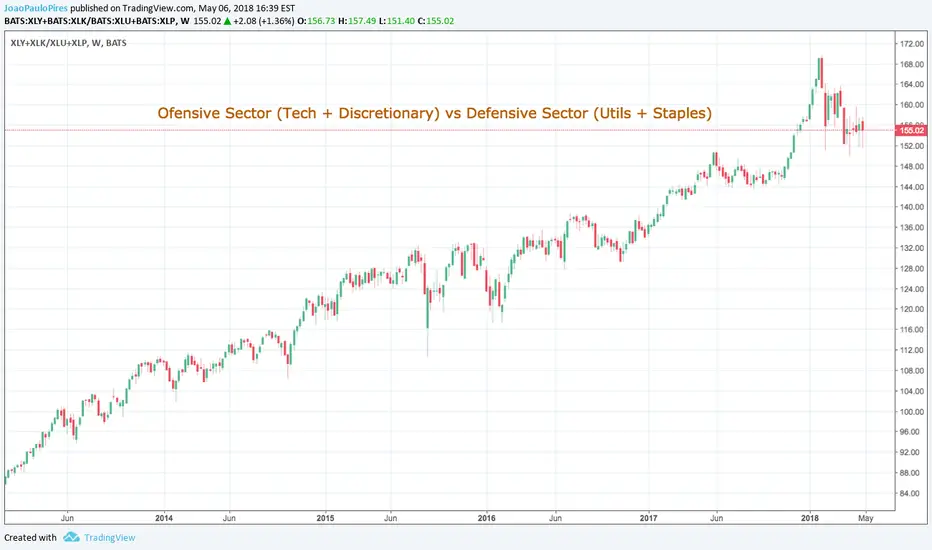This screenshot has height=550, width=932.
Task: Click the 148.00 price axis label
Action: click(x=912, y=166)
